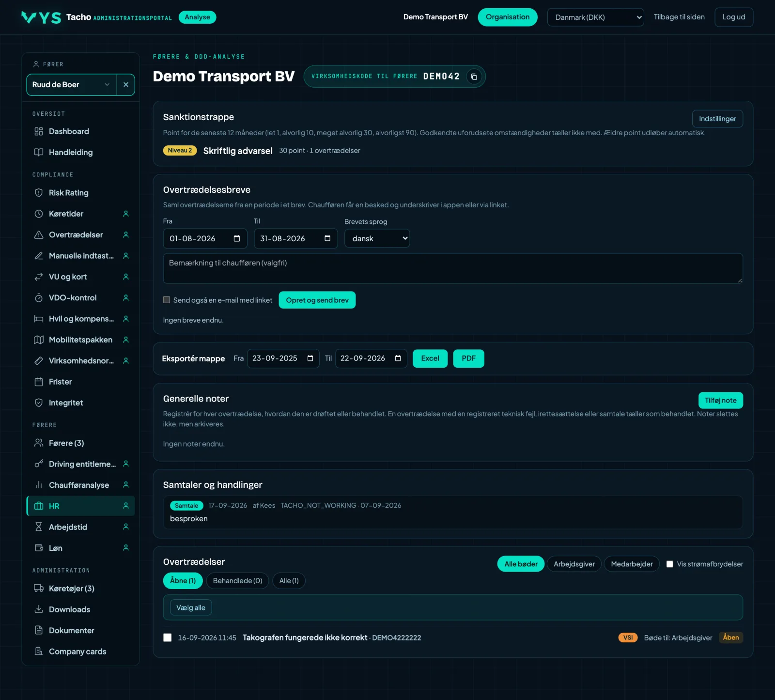Open the Downloads arrow icon
This screenshot has height=700, width=775.
(39, 609)
